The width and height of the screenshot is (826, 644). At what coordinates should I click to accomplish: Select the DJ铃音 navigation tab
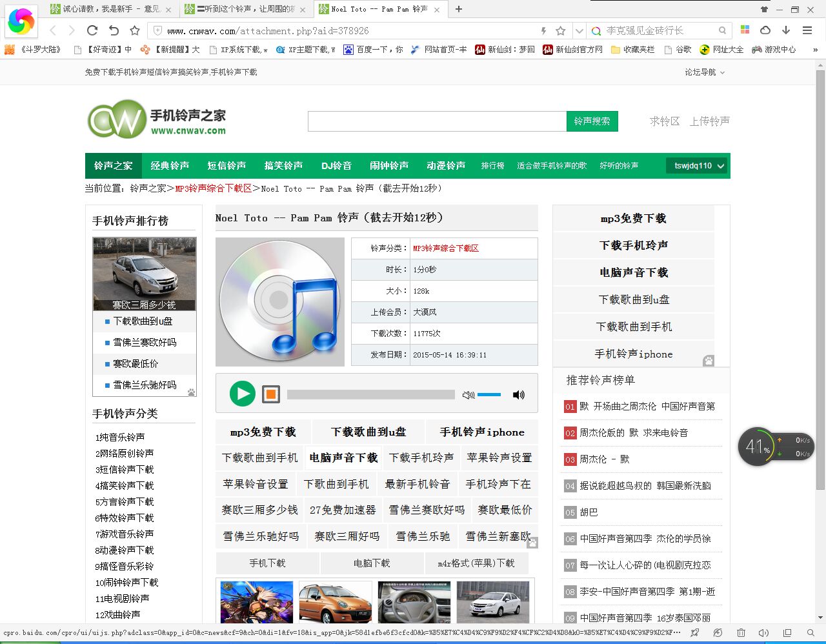click(x=336, y=166)
